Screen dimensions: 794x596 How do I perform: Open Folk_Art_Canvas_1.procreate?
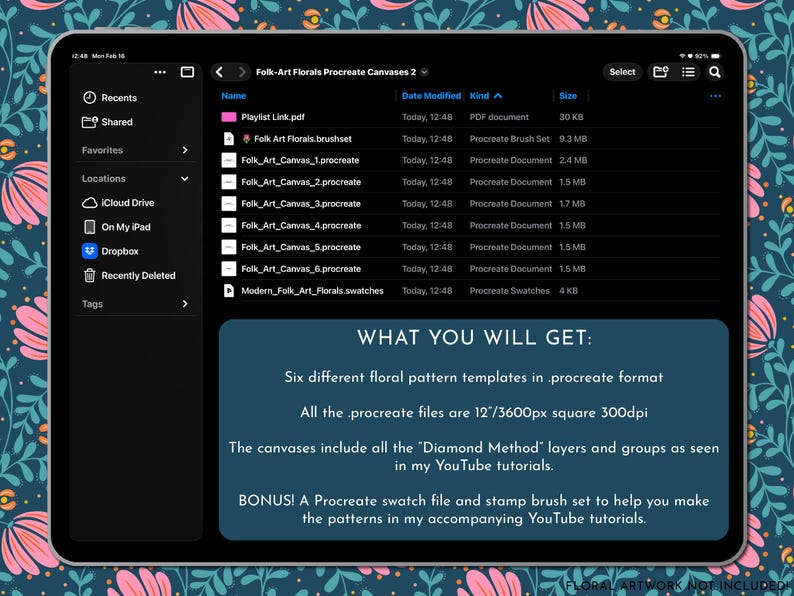300,161
